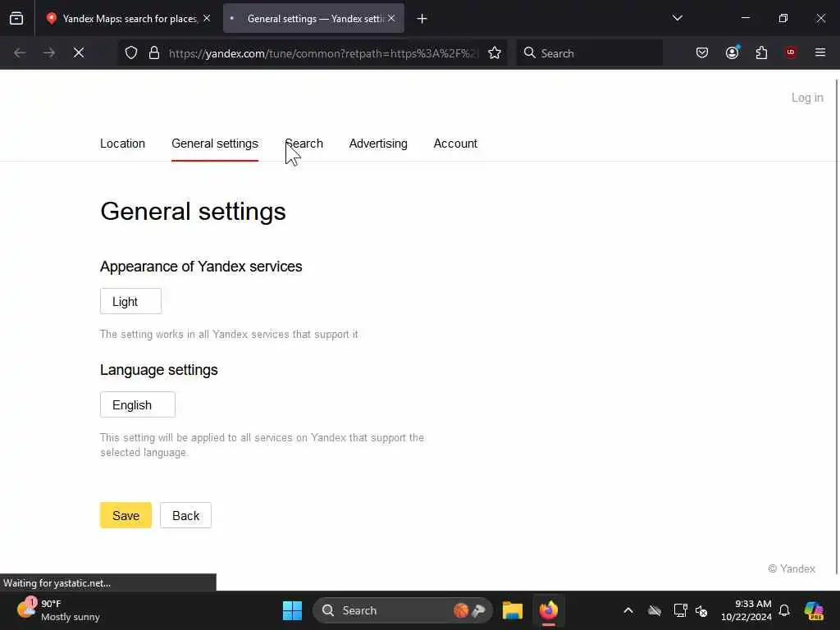Launch Copilot from taskbar
840x630 pixels.
click(x=814, y=610)
